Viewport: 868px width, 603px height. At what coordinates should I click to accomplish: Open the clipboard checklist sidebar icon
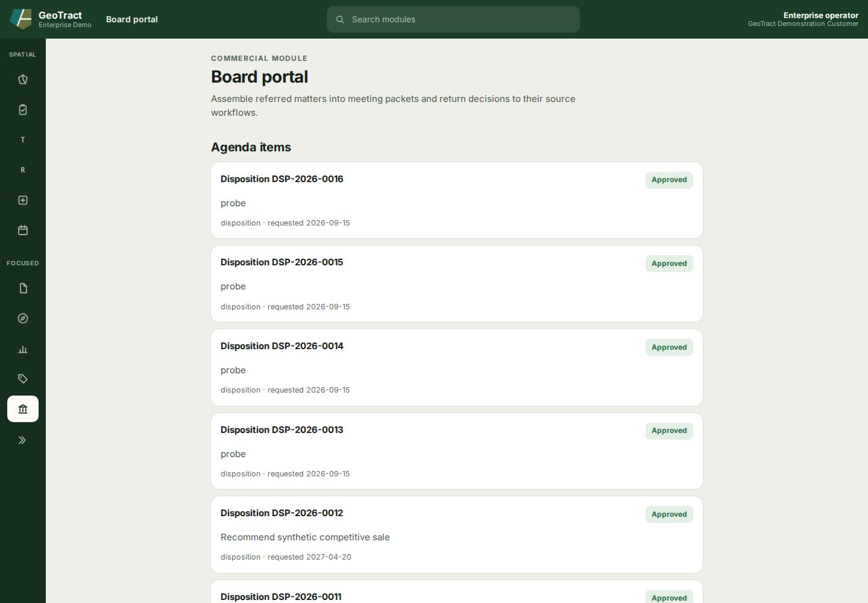coord(23,110)
